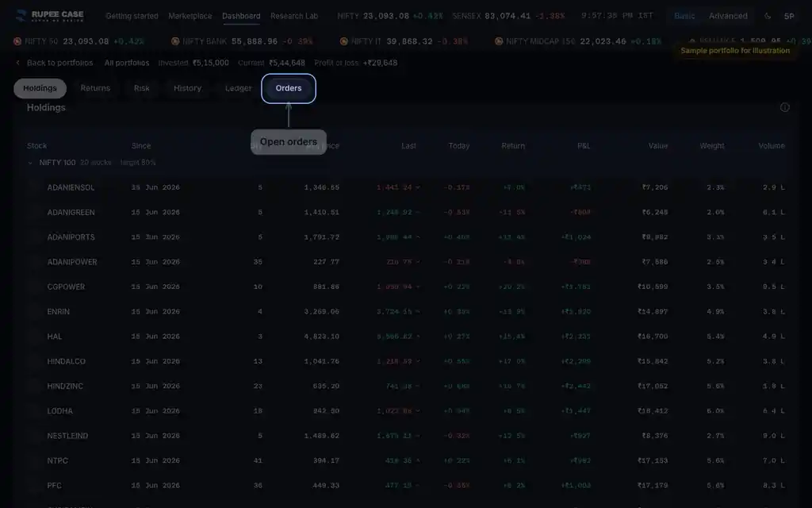Click the Back to portfolios link

pyautogui.click(x=60, y=63)
